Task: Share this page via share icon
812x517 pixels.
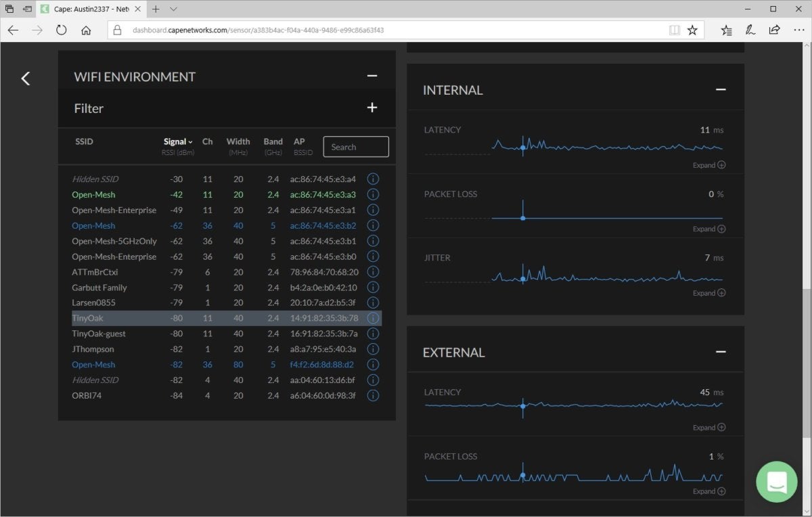Action: click(774, 30)
